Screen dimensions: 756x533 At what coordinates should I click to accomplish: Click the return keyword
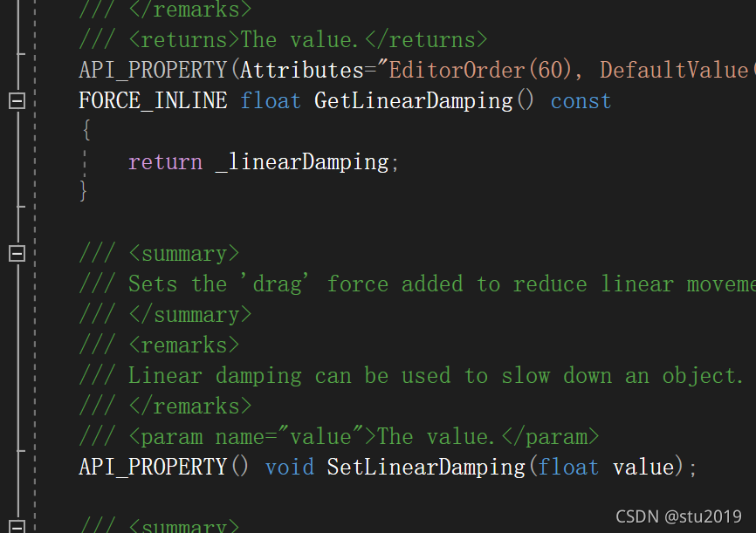[x=165, y=162]
